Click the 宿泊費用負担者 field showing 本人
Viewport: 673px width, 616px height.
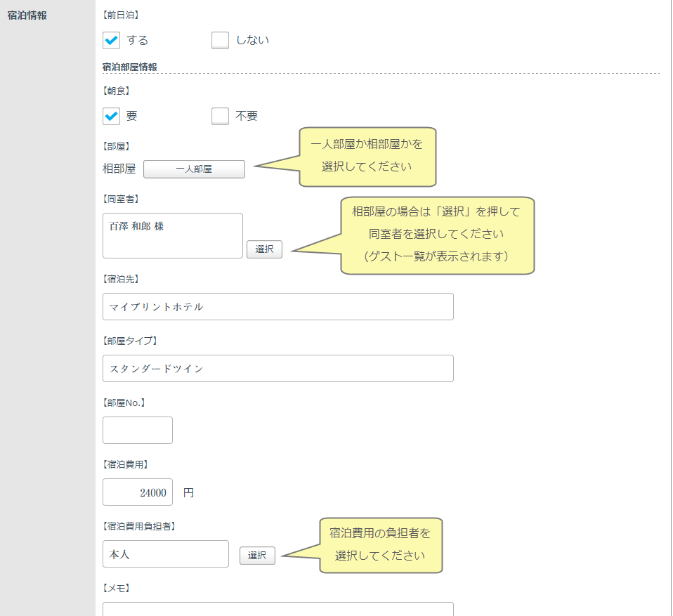point(166,554)
